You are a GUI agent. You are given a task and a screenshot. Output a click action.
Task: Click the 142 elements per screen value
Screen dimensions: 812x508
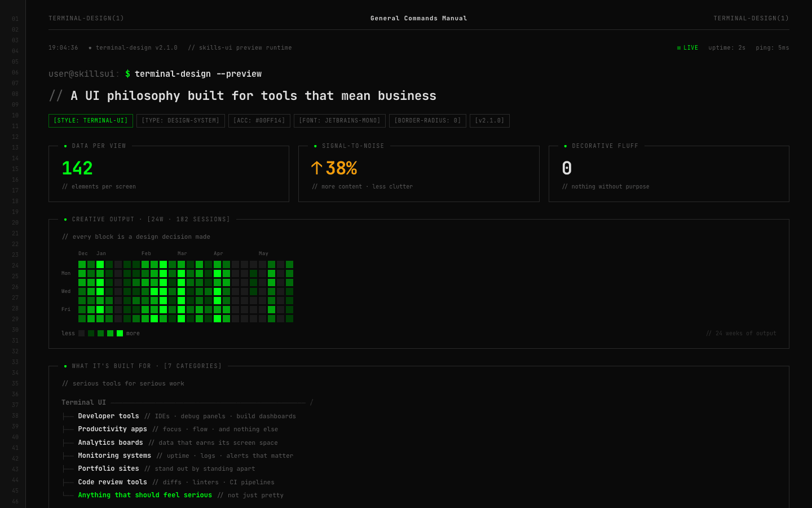pyautogui.click(x=77, y=168)
